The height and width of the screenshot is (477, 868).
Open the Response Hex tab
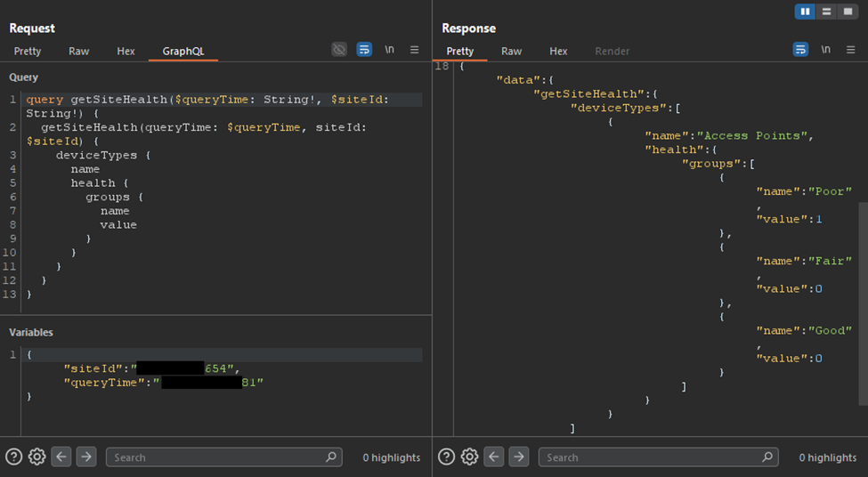click(x=558, y=51)
